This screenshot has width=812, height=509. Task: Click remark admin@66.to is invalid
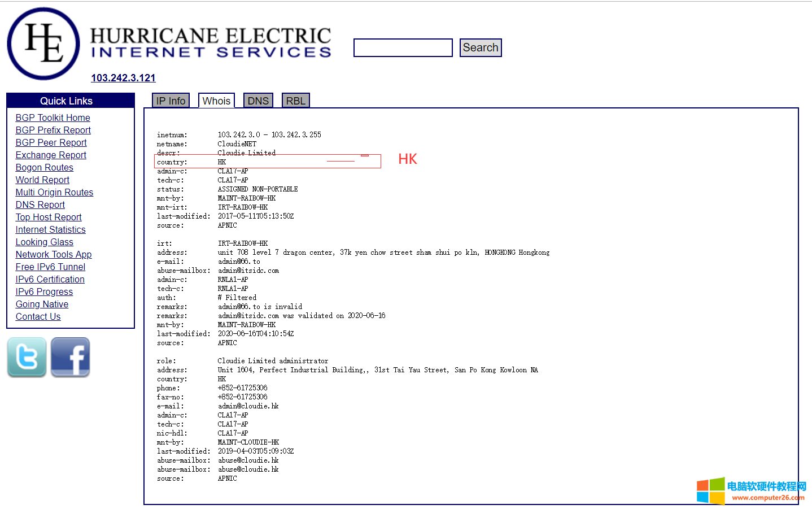260,307
